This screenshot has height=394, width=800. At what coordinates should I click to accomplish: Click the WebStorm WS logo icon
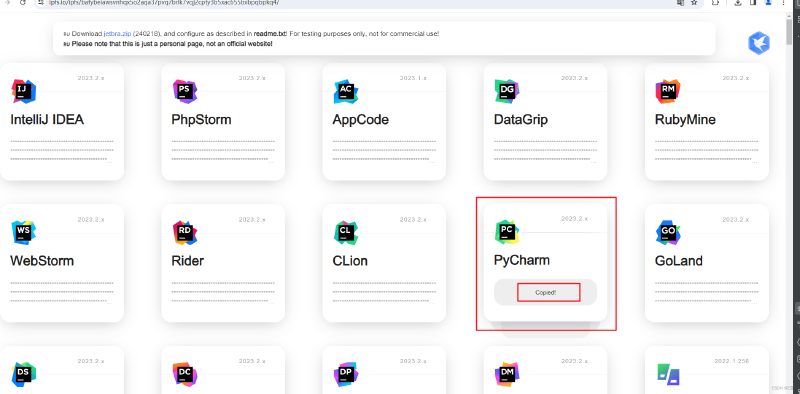click(23, 233)
